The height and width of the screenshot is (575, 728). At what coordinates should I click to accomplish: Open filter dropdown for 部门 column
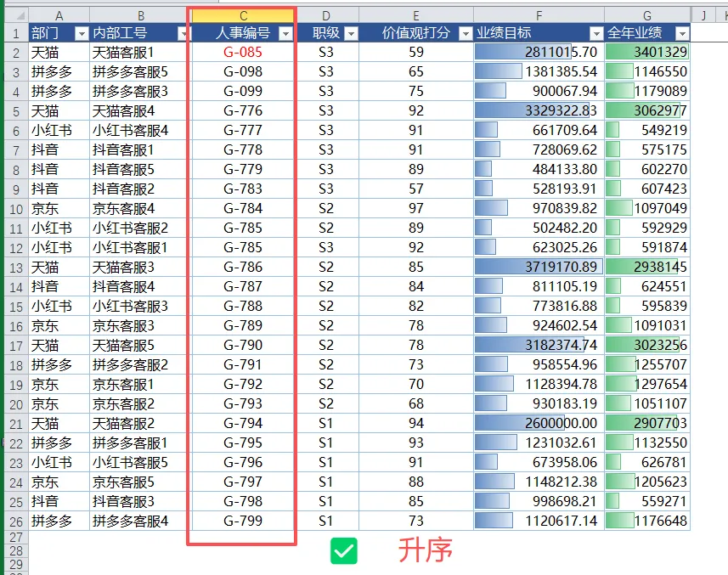82,33
